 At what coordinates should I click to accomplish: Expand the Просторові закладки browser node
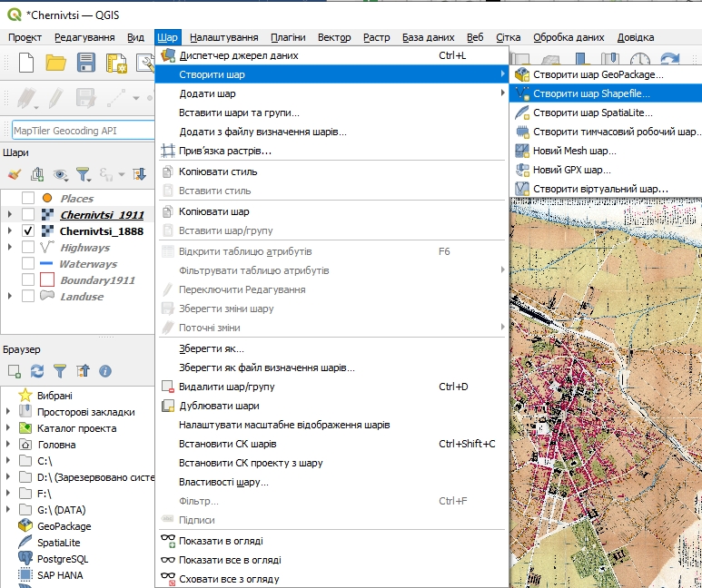click(9, 412)
